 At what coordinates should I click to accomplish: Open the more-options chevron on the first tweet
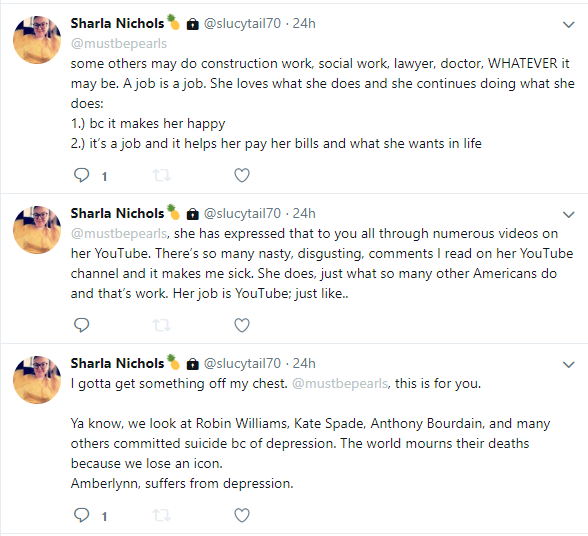[569, 25]
